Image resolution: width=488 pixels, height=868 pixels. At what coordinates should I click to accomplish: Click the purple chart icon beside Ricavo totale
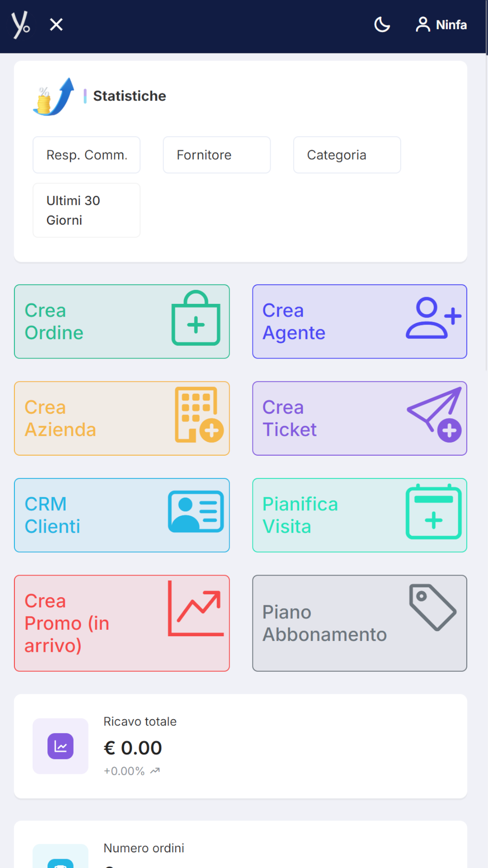[61, 746]
